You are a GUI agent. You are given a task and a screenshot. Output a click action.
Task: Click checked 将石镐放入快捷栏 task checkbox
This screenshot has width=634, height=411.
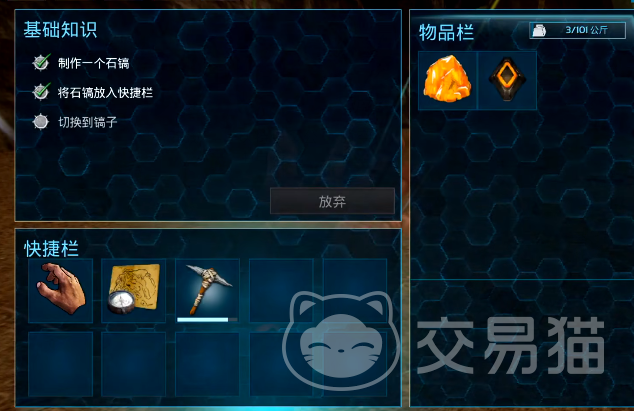pos(41,91)
